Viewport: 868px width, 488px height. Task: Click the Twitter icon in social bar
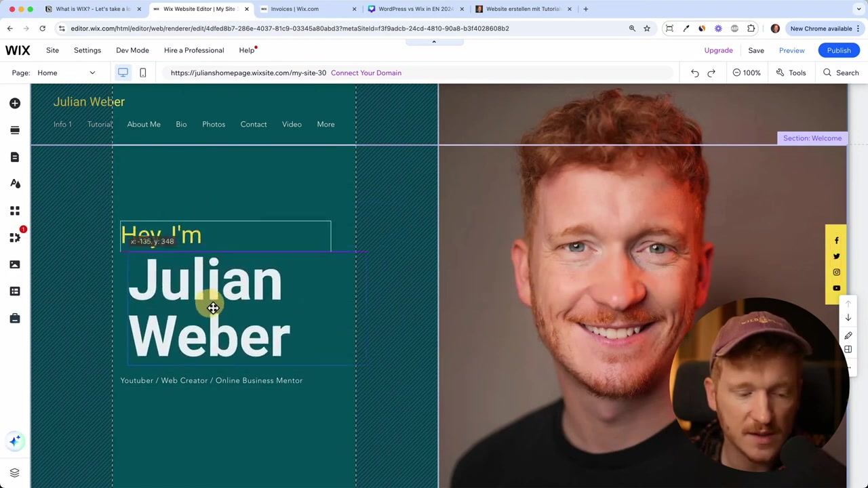pos(836,256)
